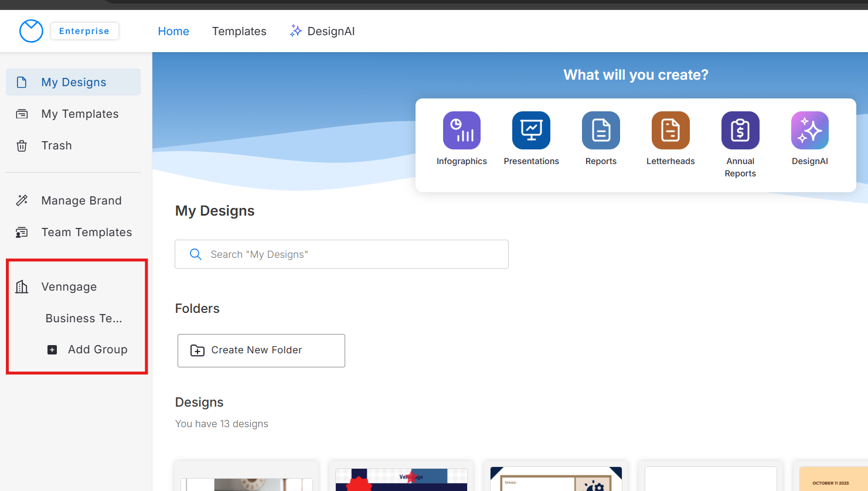Image resolution: width=868 pixels, height=491 pixels.
Task: Open the Infographics creation icon
Action: [461, 130]
